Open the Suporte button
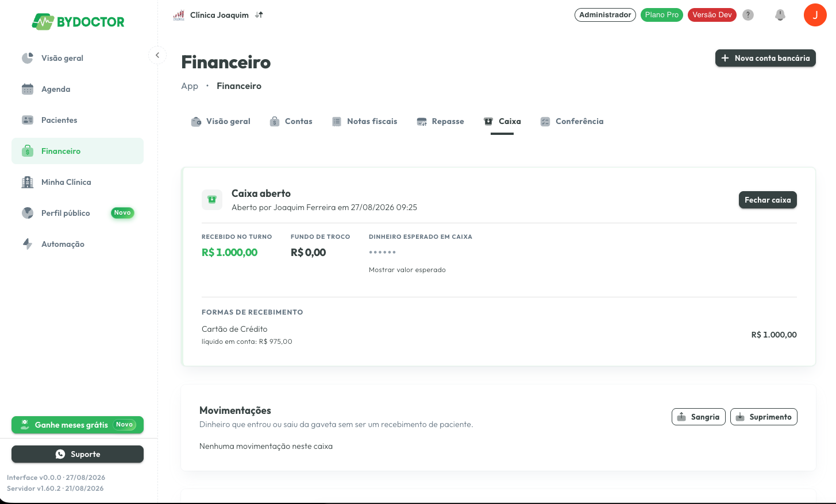Screen dimensions: 836x504 pos(78,454)
